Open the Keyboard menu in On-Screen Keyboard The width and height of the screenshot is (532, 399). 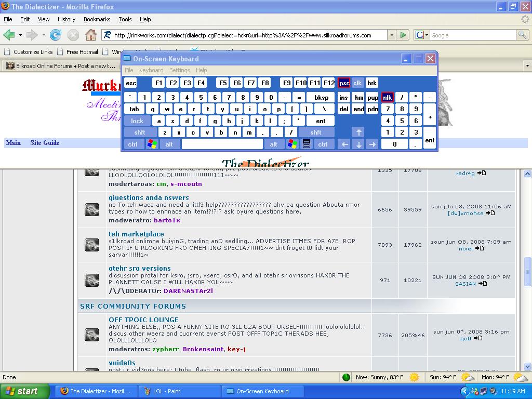pyautogui.click(x=151, y=70)
